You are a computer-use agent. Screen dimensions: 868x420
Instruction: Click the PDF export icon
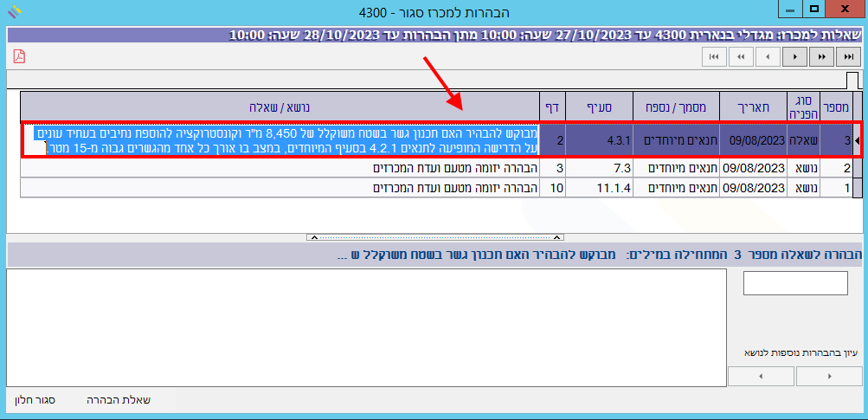coord(19,57)
